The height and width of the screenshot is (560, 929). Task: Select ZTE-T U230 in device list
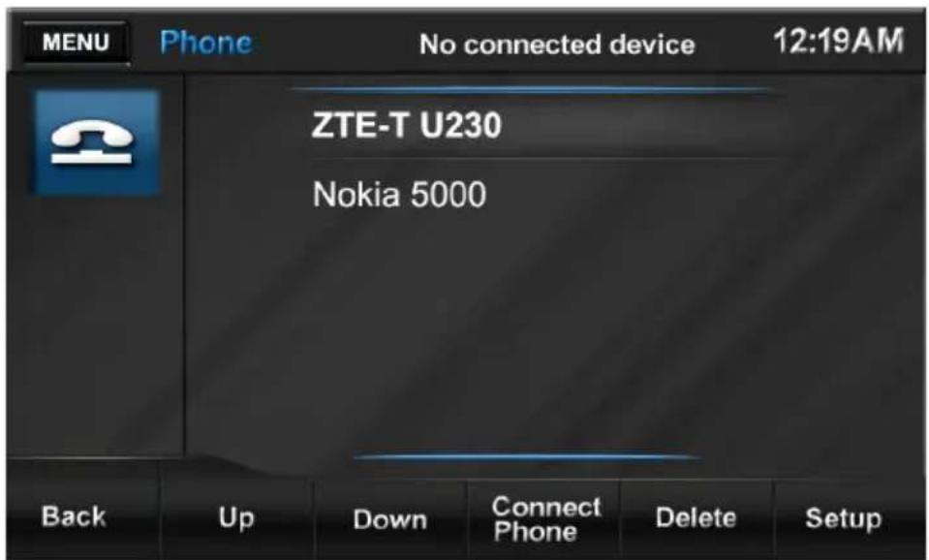[407, 125]
